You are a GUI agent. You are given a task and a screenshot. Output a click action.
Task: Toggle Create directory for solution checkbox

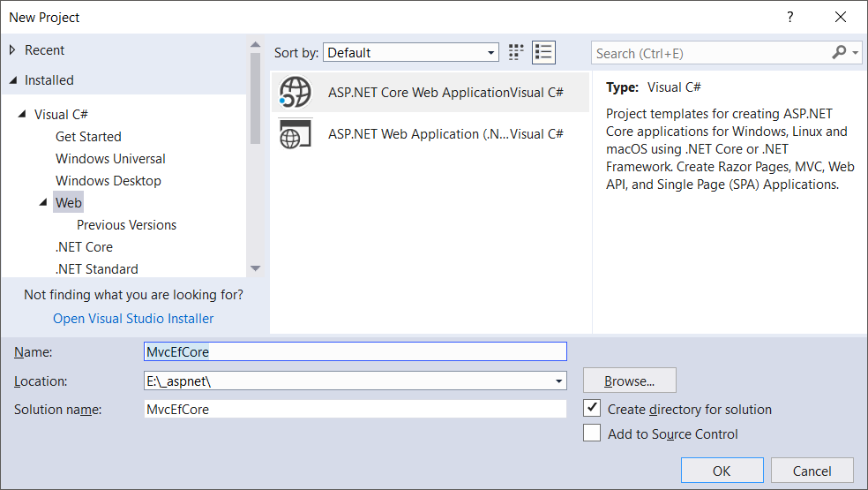pos(592,409)
